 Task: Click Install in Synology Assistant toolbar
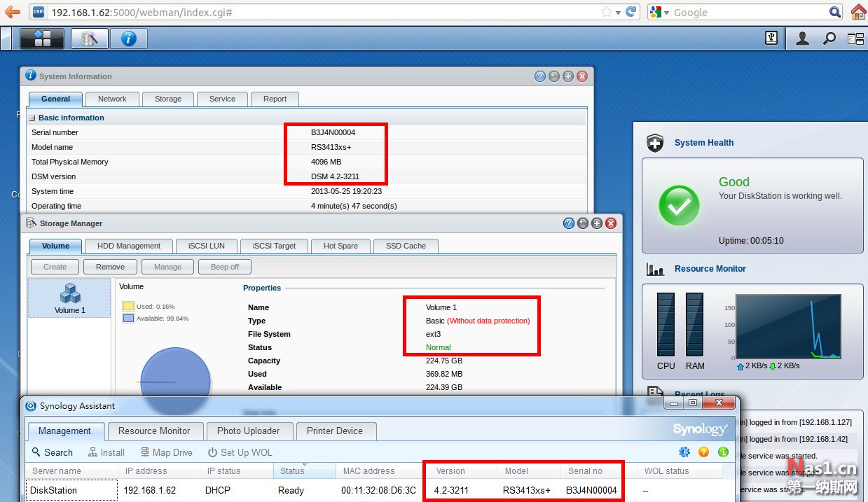point(106,452)
